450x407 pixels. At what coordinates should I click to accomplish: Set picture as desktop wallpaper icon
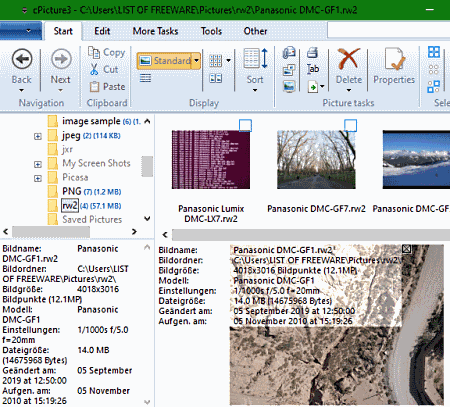pos(289,87)
